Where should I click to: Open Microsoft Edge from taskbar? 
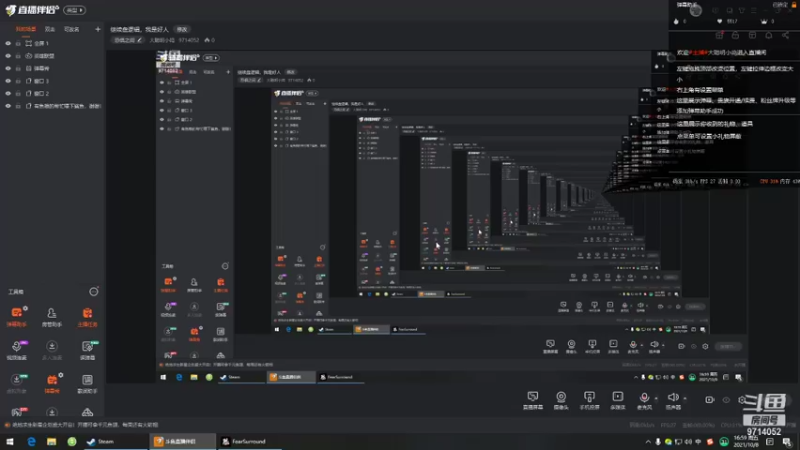tap(31, 442)
